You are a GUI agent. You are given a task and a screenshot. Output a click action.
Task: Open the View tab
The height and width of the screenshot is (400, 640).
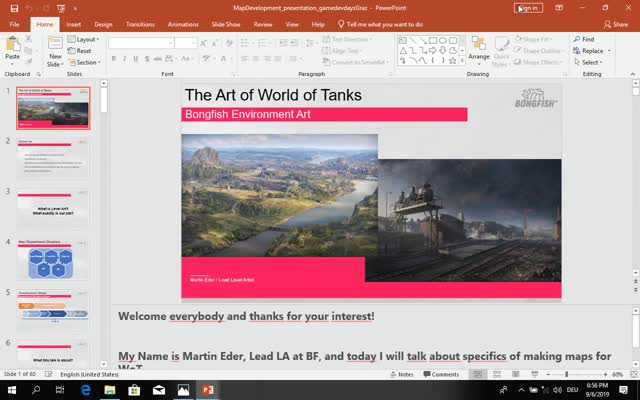(x=292, y=24)
